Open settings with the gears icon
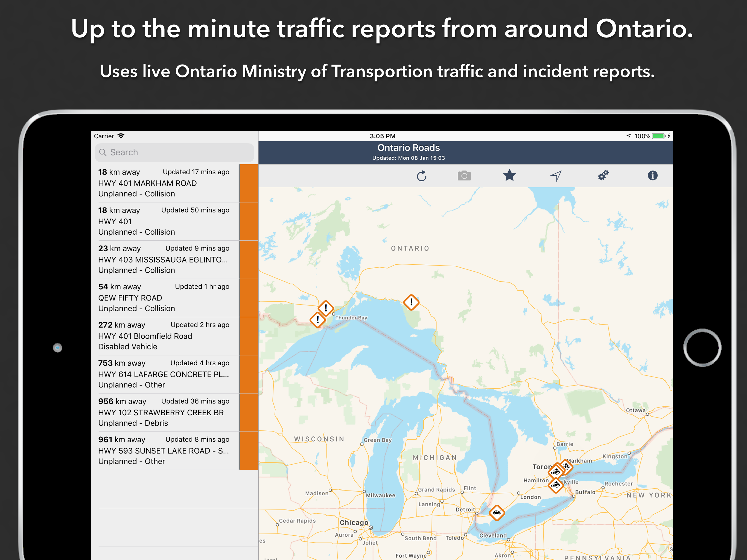Viewport: 747px width, 560px height. pyautogui.click(x=603, y=175)
